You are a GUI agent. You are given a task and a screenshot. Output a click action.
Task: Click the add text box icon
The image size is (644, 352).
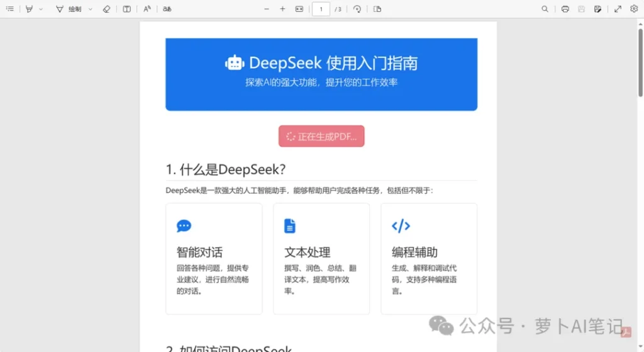pyautogui.click(x=127, y=9)
